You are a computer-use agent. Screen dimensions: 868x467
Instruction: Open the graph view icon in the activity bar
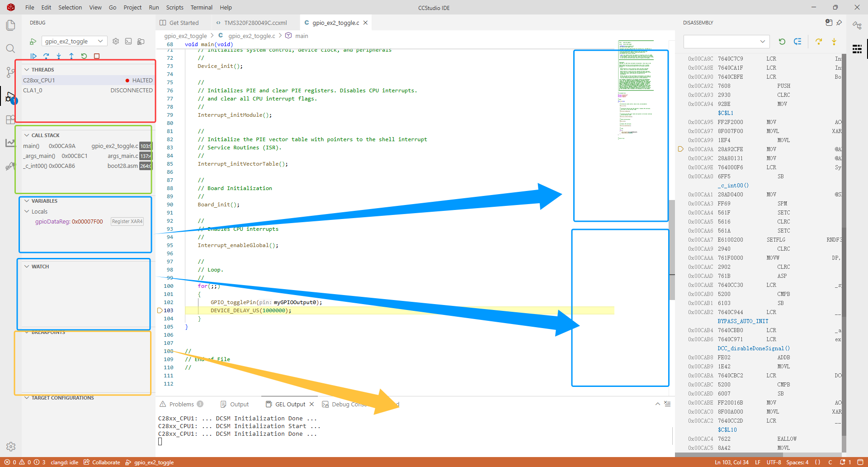point(10,143)
